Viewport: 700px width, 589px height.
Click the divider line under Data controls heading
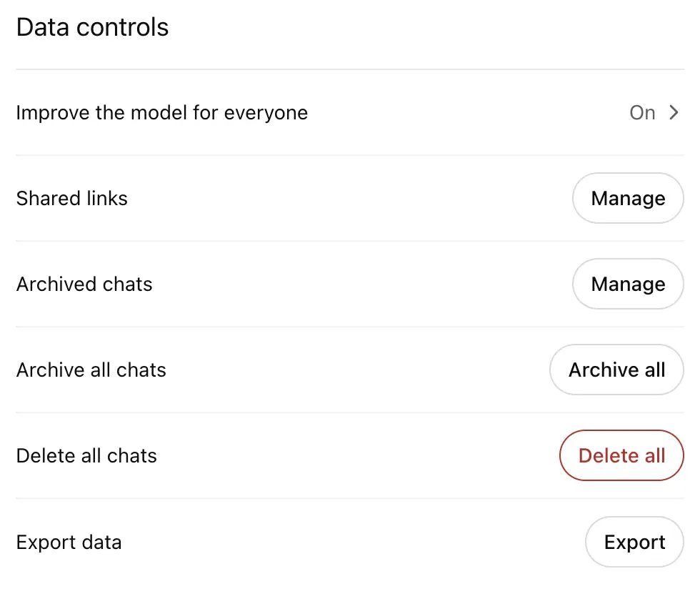point(349,69)
